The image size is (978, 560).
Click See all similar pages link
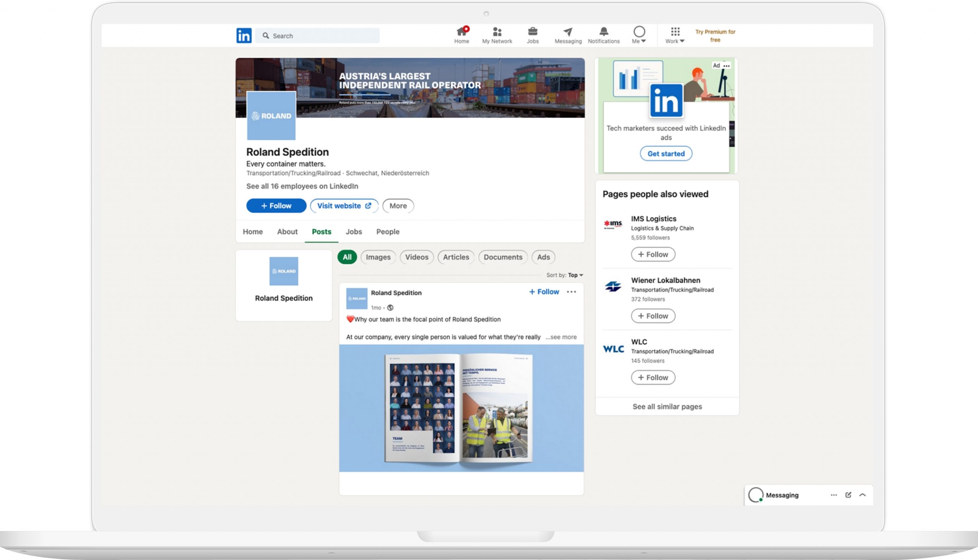pyautogui.click(x=667, y=406)
